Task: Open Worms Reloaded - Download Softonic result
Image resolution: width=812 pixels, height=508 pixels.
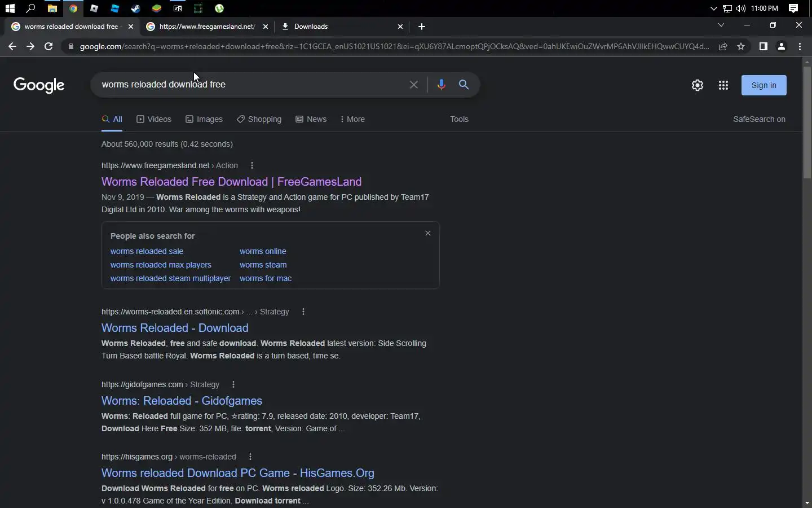Action: [x=175, y=328]
